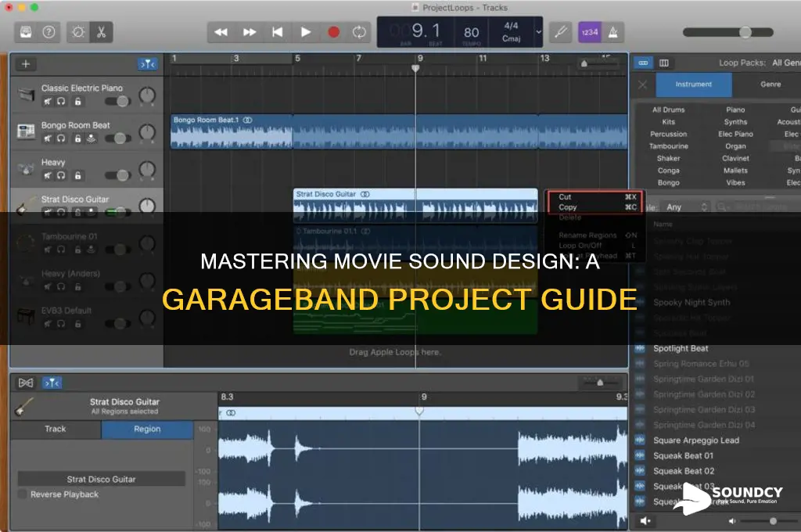The height and width of the screenshot is (532, 801).
Task: Select the Bongo Room Beat track icon
Action: tap(26, 132)
